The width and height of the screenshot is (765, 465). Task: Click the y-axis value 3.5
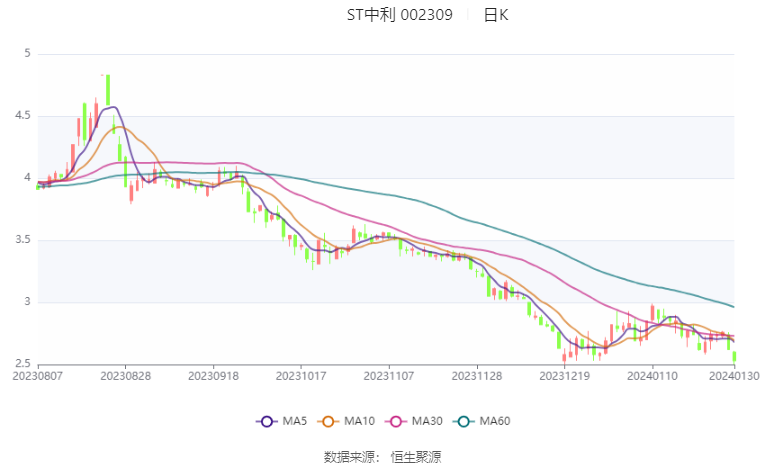tap(22, 240)
